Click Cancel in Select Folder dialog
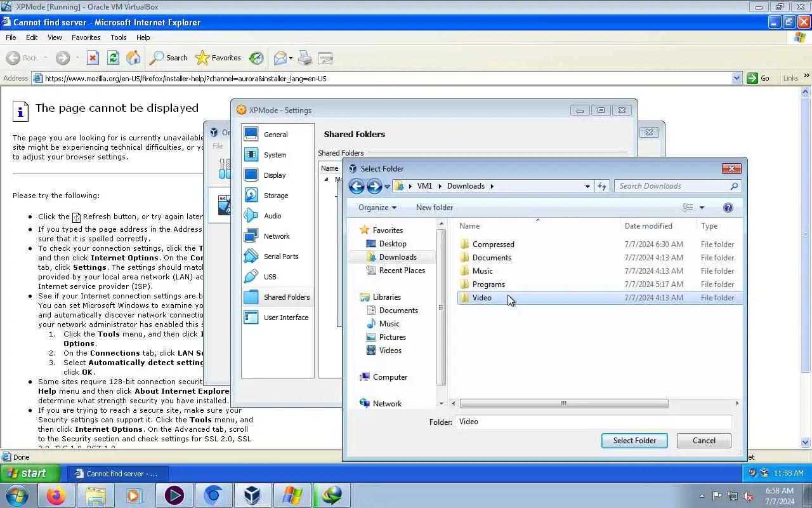 [704, 441]
